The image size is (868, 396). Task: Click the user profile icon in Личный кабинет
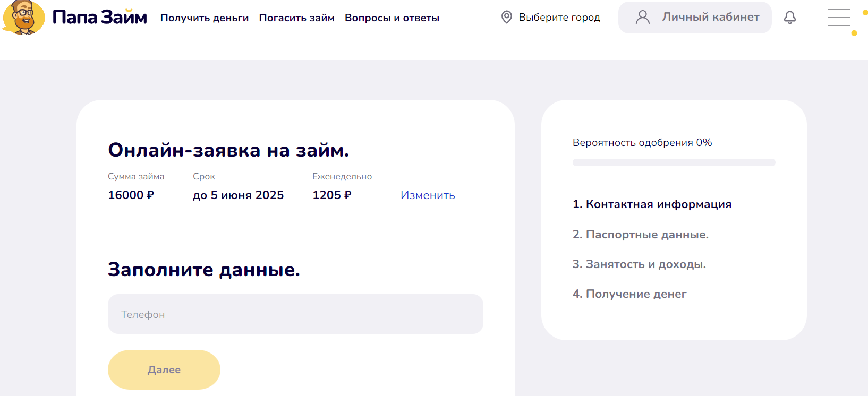point(643,17)
